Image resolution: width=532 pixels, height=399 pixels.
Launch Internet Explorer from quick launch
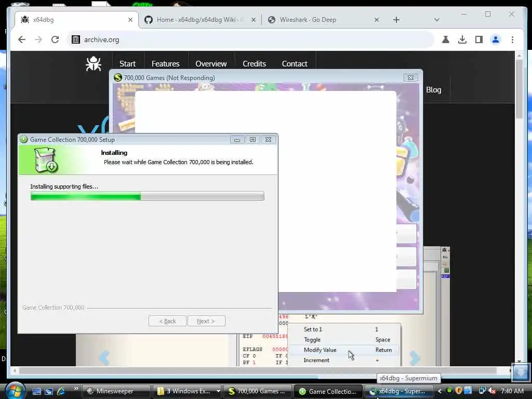(x=61, y=391)
